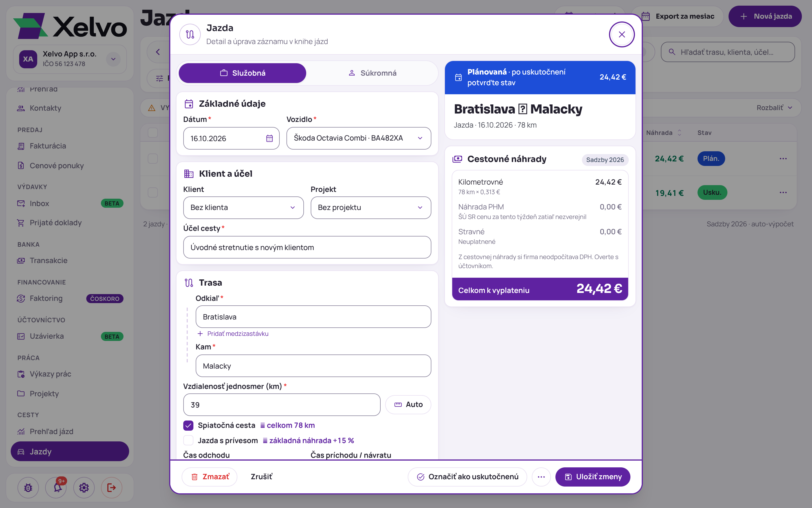Image resolution: width=812 pixels, height=508 pixels.
Task: Open row actions for the 19,41 € ride
Action: [783, 192]
